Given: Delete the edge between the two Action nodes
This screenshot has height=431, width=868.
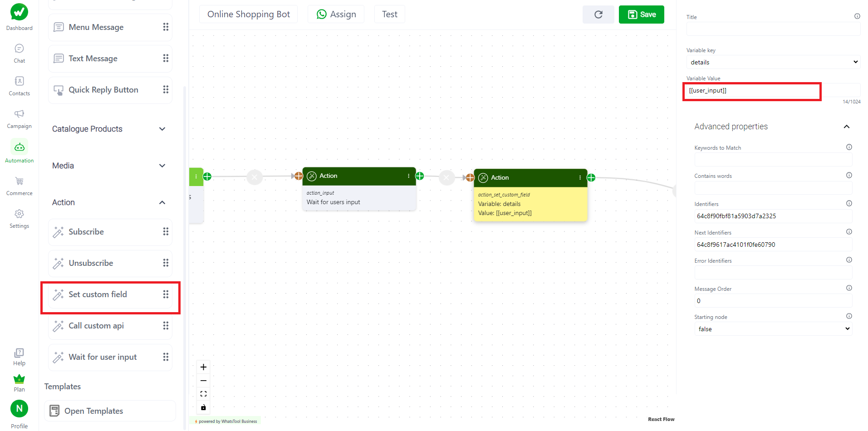Looking at the screenshot, I should (446, 178).
